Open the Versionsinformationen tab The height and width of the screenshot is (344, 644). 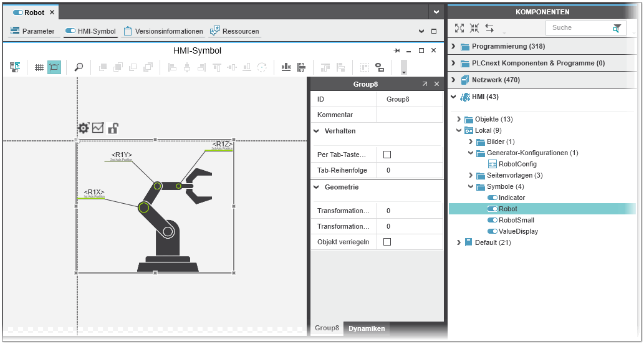click(x=163, y=31)
